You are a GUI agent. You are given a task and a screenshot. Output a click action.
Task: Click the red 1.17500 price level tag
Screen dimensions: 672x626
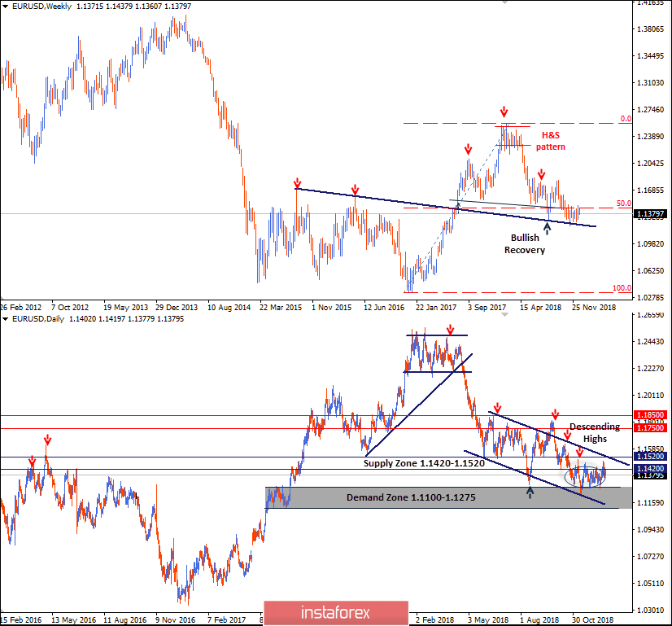650,428
